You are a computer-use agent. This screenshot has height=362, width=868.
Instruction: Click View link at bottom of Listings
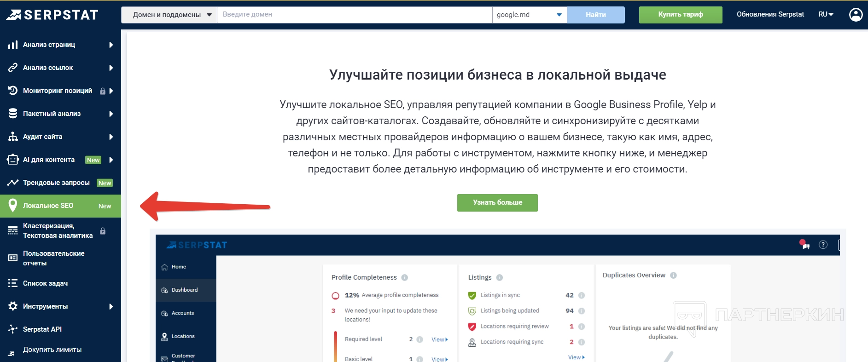point(577,357)
